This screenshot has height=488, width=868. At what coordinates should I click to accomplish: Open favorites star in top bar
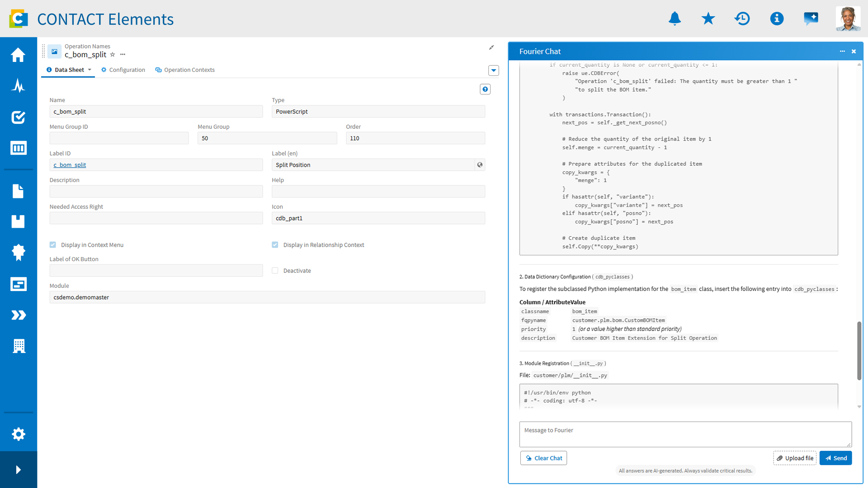click(x=708, y=19)
